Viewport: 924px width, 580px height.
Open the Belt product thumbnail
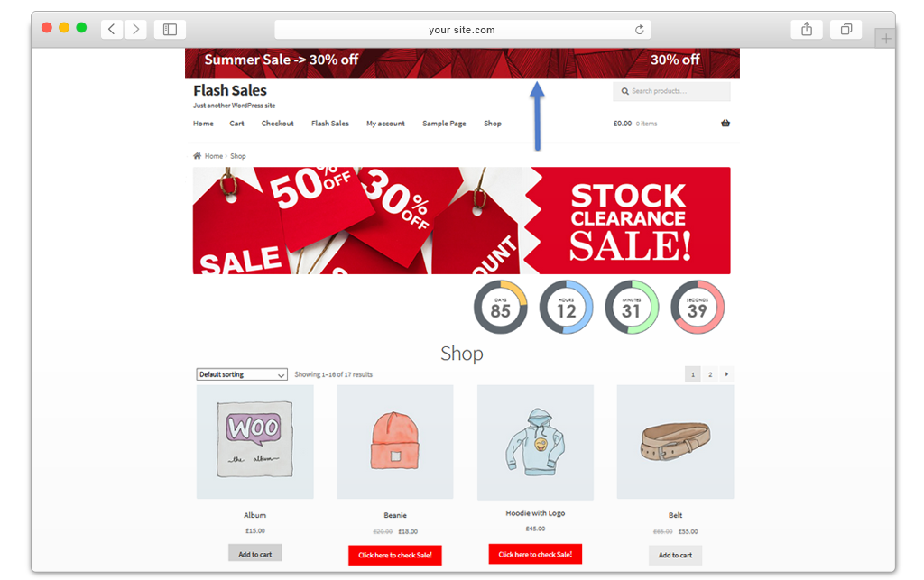tap(675, 442)
